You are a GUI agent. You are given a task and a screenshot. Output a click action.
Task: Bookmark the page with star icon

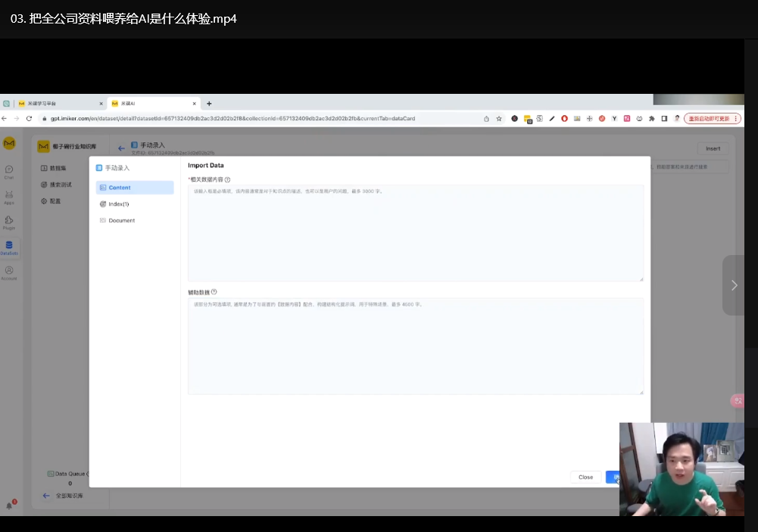(499, 118)
